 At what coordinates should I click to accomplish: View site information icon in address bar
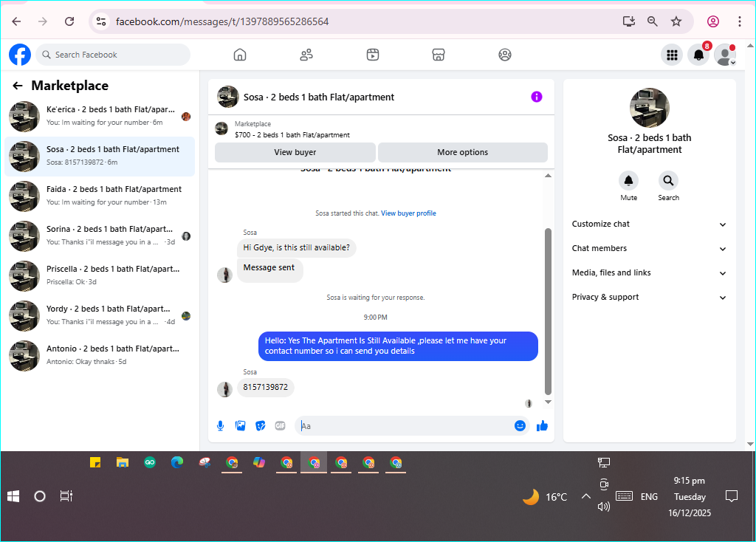101,21
